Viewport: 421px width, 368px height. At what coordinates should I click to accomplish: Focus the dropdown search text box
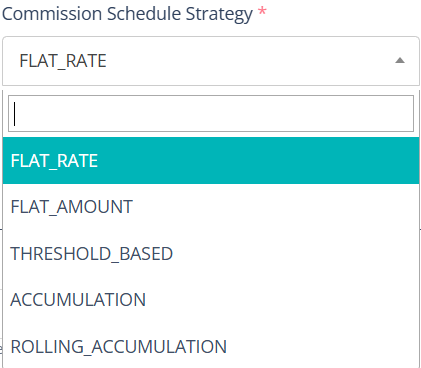tap(211, 113)
